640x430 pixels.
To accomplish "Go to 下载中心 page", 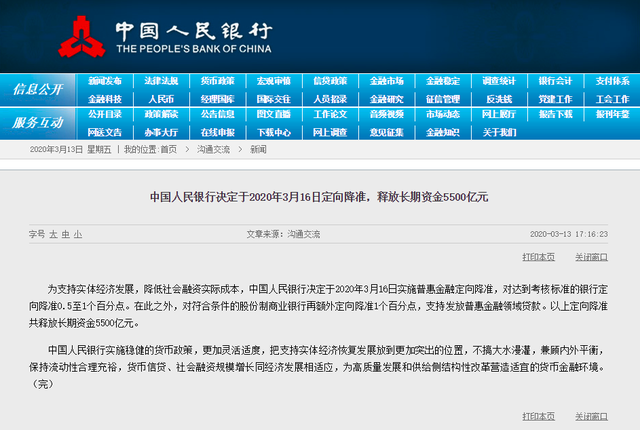I will pyautogui.click(x=273, y=131).
